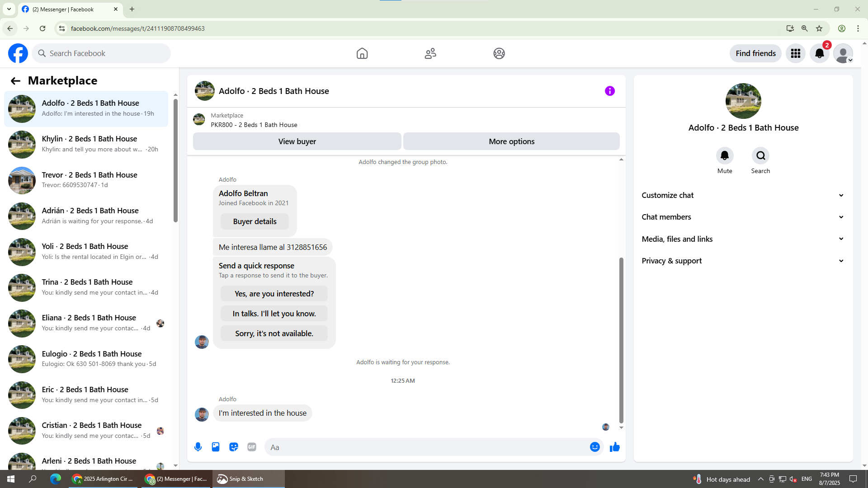Send quick reply 'Yes, are you interested?'
Viewport: 868px width, 488px height.
274,294
